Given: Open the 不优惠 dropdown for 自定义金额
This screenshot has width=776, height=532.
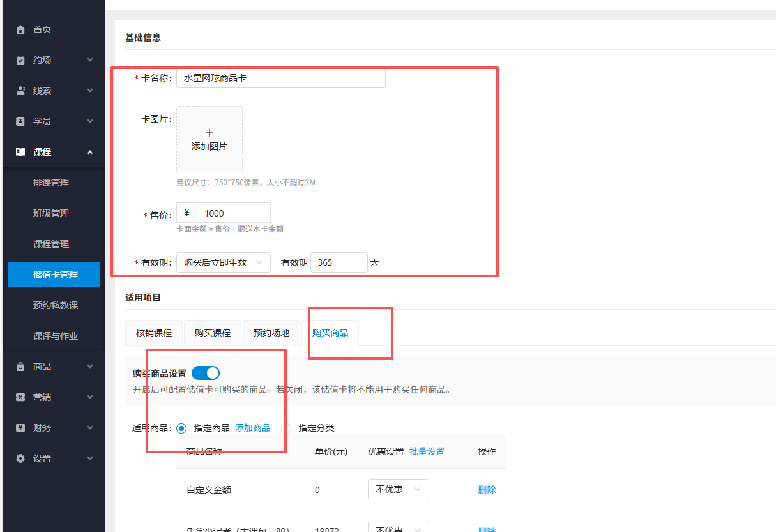Looking at the screenshot, I should [398, 489].
